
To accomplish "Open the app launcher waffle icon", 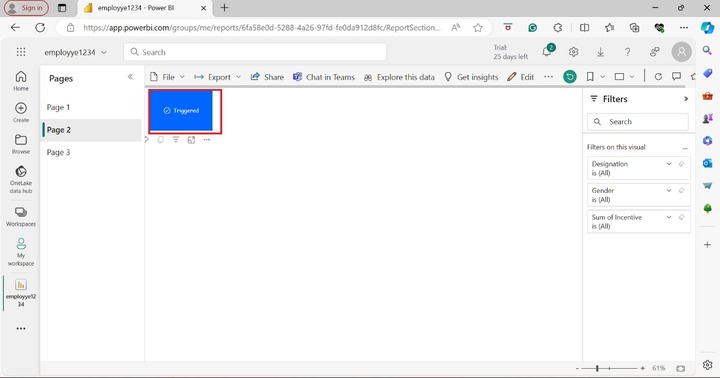I will click(x=21, y=52).
